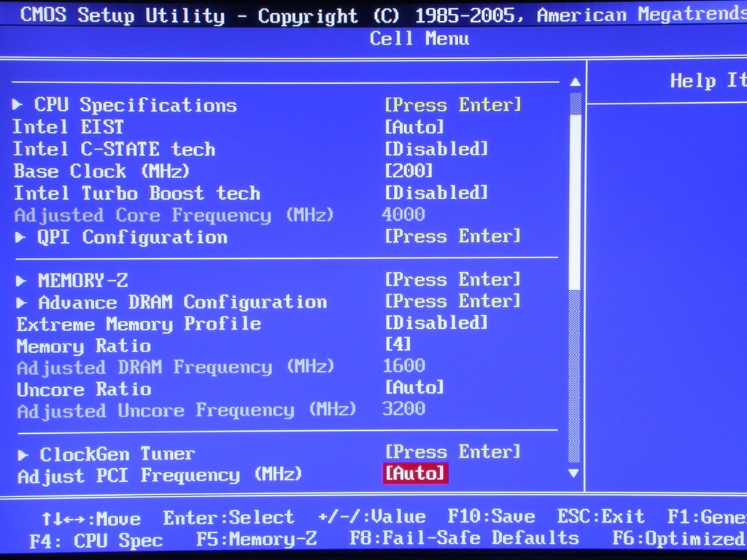The image size is (747, 560).
Task: Select the Intel C-STATE tech label
Action: coord(114,149)
